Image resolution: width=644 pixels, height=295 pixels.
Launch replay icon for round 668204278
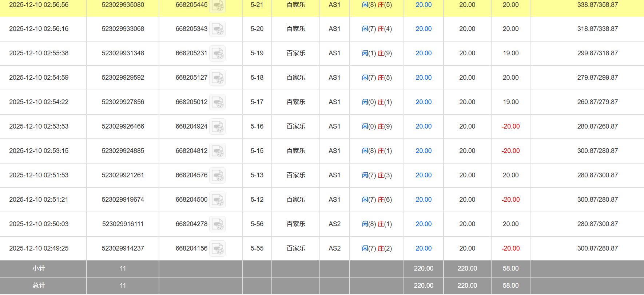[218, 224]
